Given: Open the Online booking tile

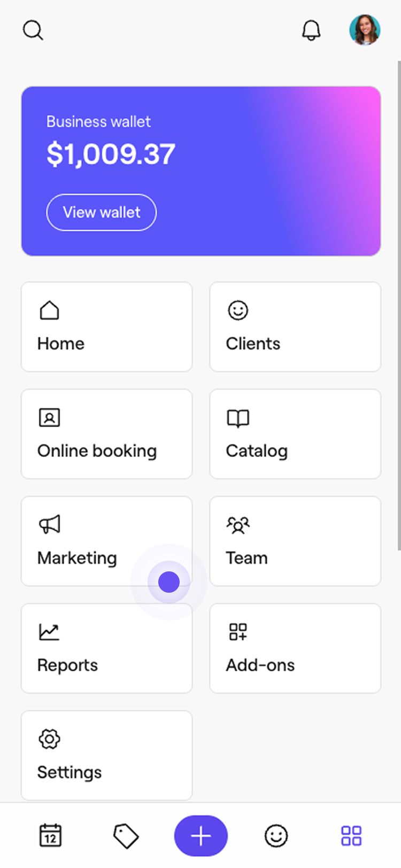Looking at the screenshot, I should pos(106,434).
